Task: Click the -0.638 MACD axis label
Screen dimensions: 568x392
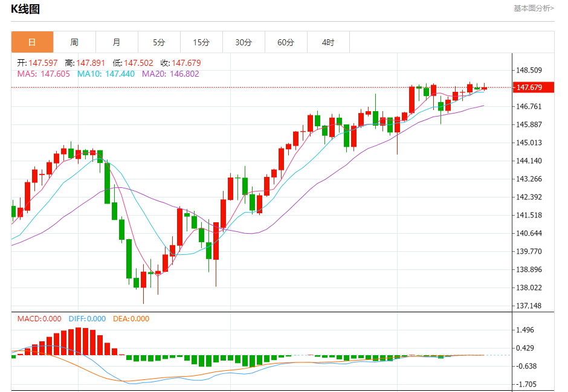Action: point(525,366)
